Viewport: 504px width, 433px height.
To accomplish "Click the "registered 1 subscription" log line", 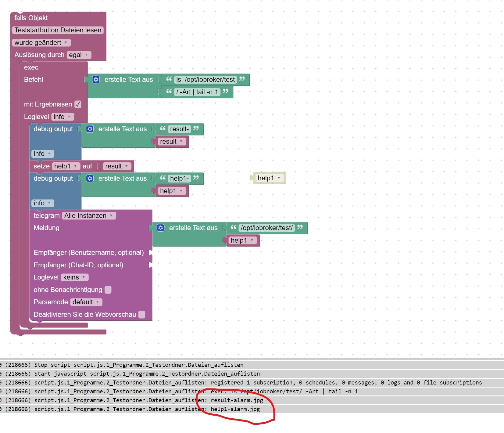I will tap(252, 383).
